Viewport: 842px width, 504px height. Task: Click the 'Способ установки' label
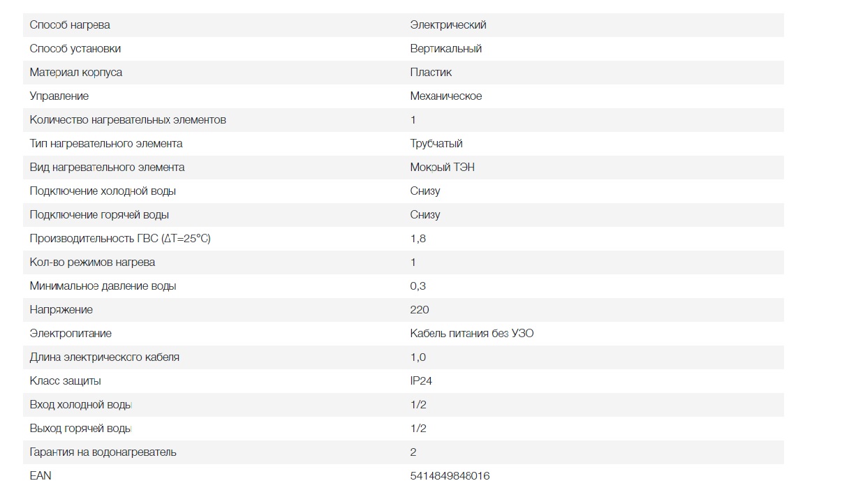coord(75,49)
